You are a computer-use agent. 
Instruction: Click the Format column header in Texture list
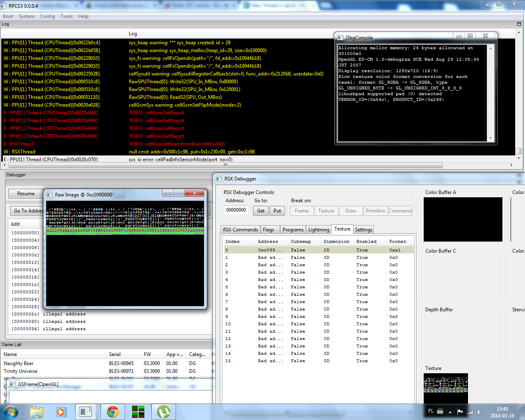[400, 242]
